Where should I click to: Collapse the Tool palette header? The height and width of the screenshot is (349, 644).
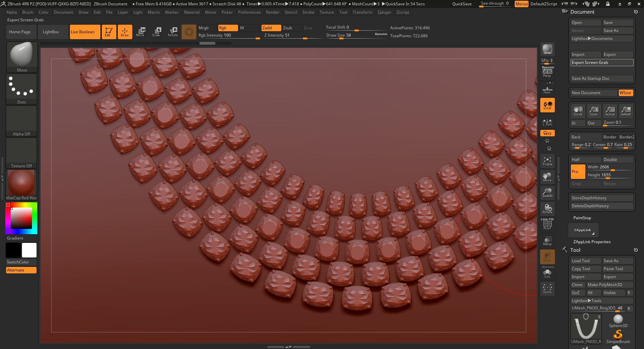click(575, 250)
